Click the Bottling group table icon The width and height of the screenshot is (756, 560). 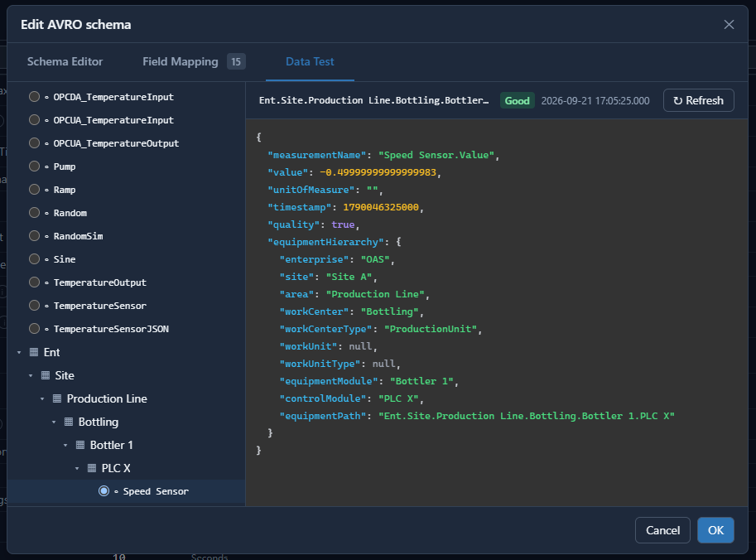click(69, 422)
